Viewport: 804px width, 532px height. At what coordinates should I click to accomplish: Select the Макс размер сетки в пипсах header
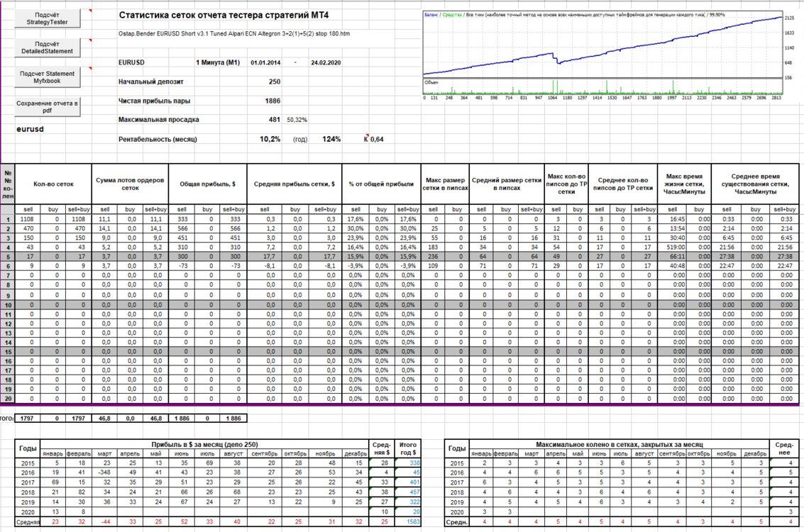pyautogui.click(x=445, y=184)
